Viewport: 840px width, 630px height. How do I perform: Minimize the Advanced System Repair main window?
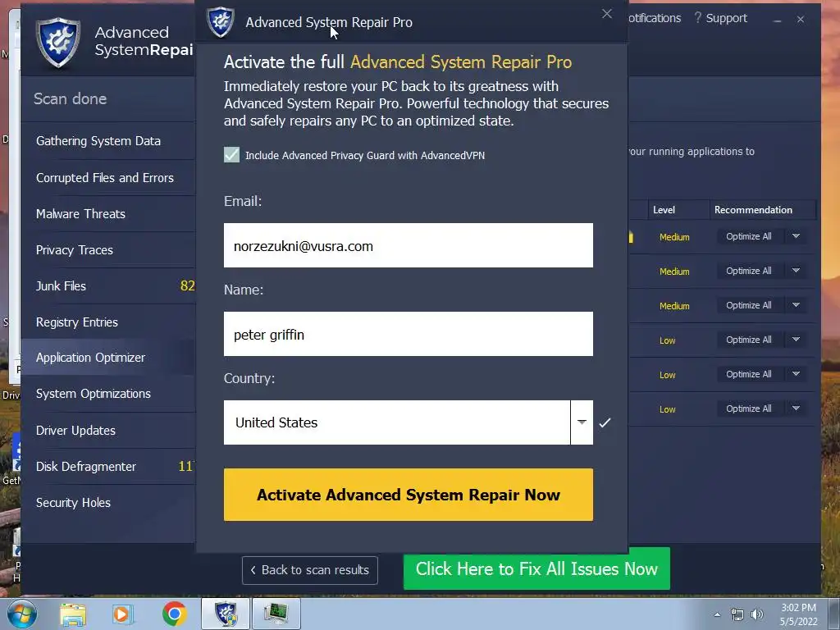(778, 20)
